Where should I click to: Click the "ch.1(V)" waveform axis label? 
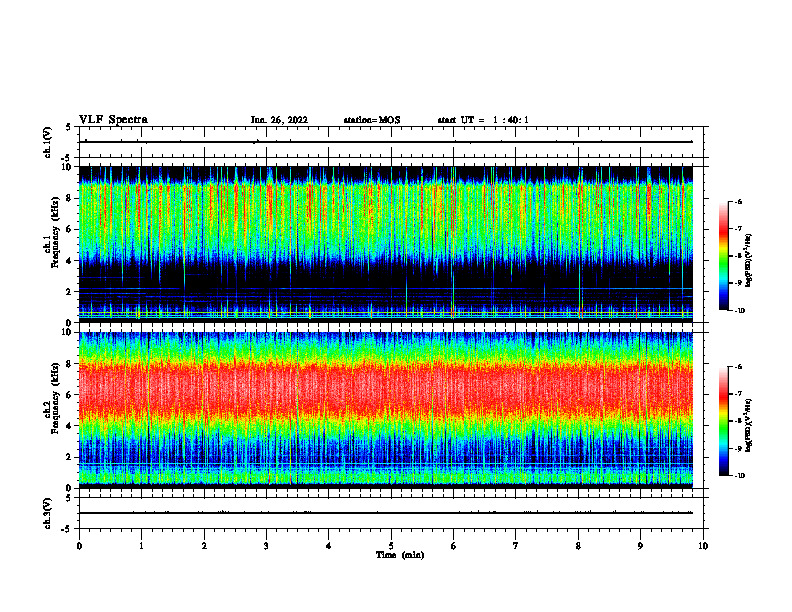[47, 142]
